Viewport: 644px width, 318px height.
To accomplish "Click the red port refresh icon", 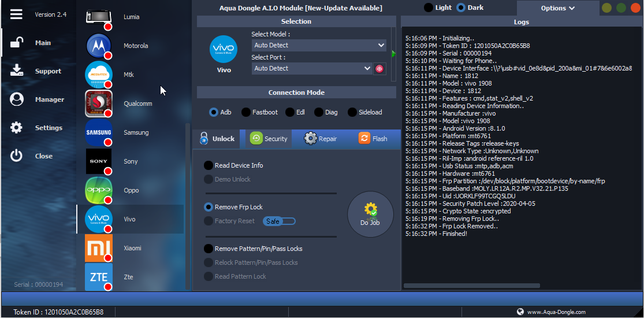I will coord(379,68).
